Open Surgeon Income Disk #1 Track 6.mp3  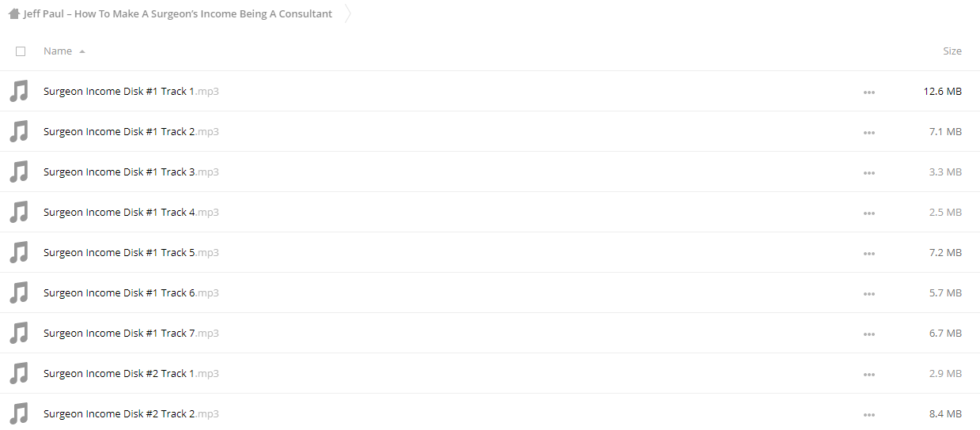tap(131, 292)
